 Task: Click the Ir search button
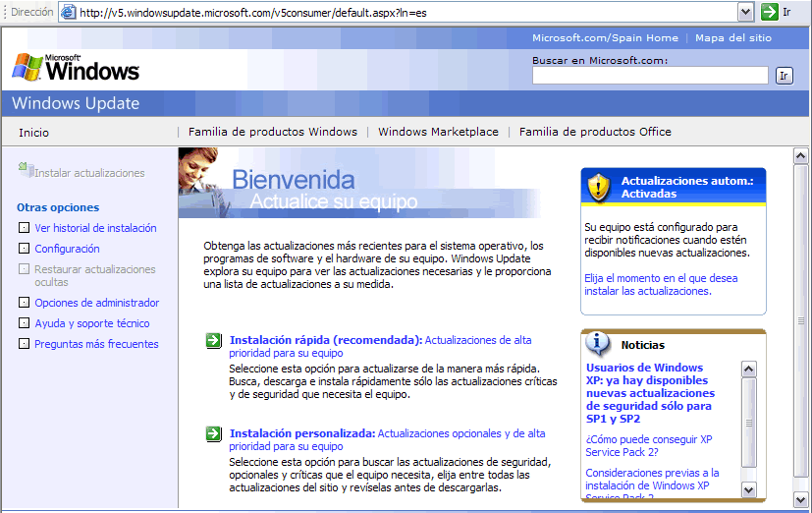[785, 76]
